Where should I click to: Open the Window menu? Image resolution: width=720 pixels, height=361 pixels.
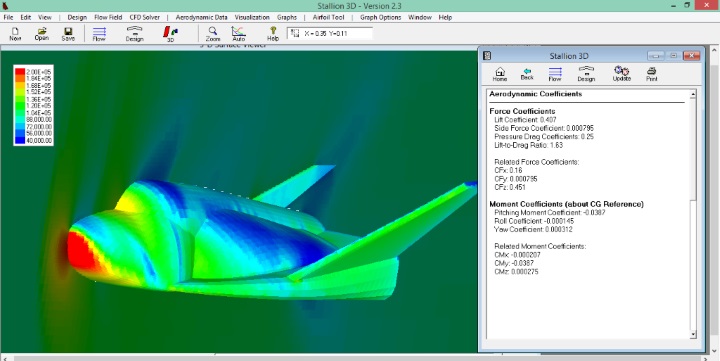point(420,17)
